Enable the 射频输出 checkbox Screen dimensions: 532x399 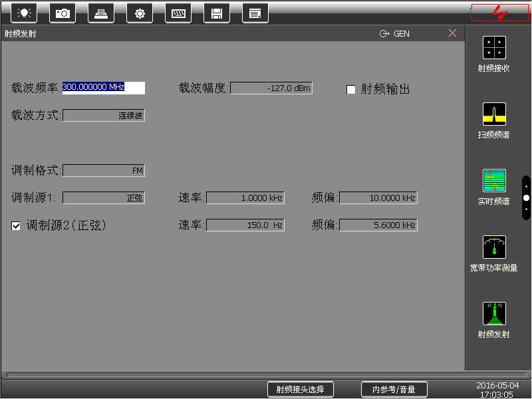pyautogui.click(x=351, y=90)
